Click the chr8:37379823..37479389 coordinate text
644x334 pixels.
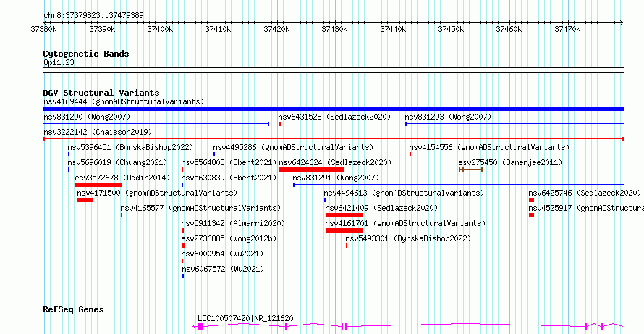pyautogui.click(x=93, y=16)
